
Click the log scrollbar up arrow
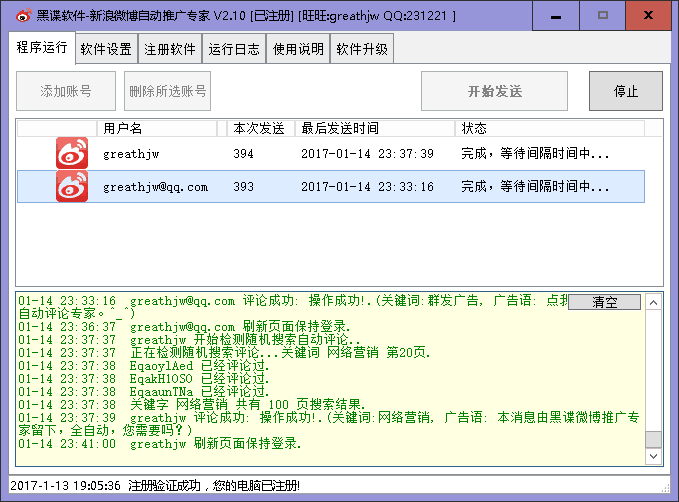[x=653, y=302]
